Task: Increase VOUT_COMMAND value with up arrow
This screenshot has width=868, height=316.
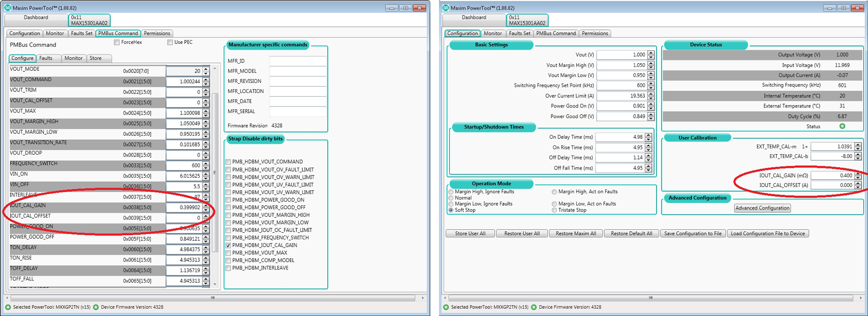Action: click(x=206, y=79)
